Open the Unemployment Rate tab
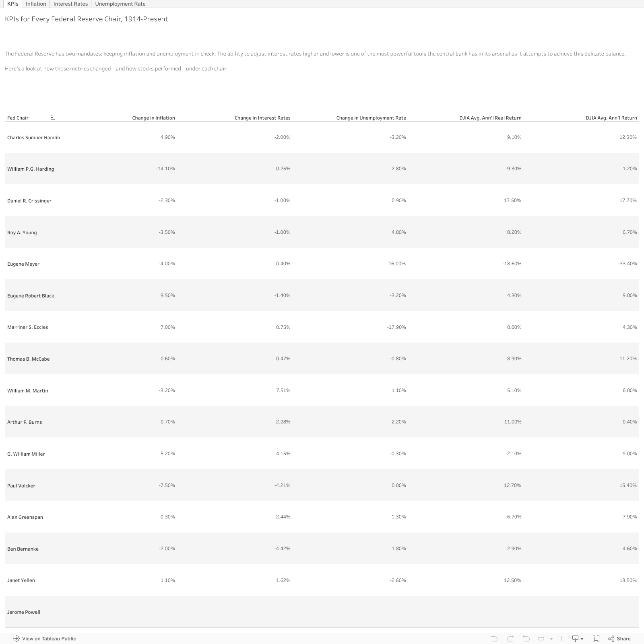The width and height of the screenshot is (644, 644). 120,4
